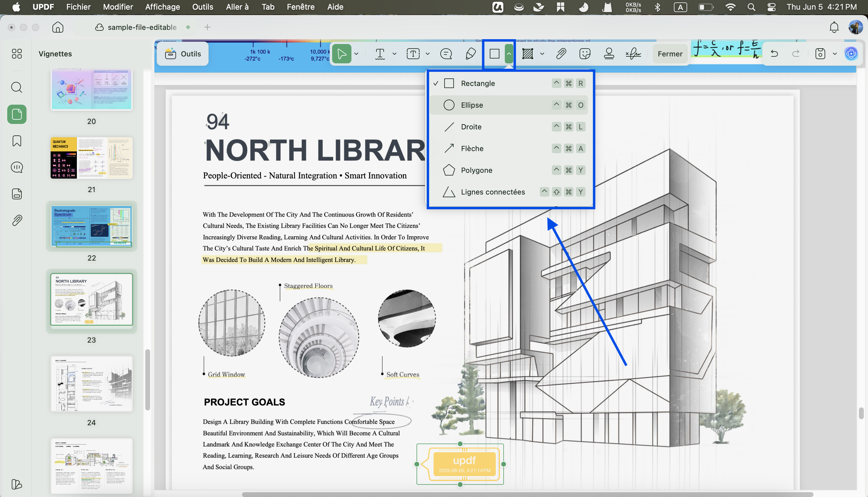Open page 21 Quantum Mechanics thumbnail
The height and width of the screenshot is (497, 868).
coord(91,158)
